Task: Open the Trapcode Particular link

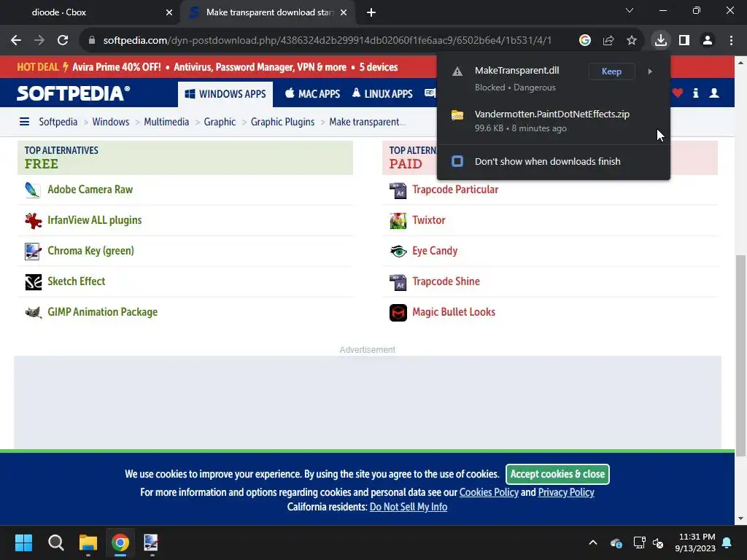Action: point(455,190)
